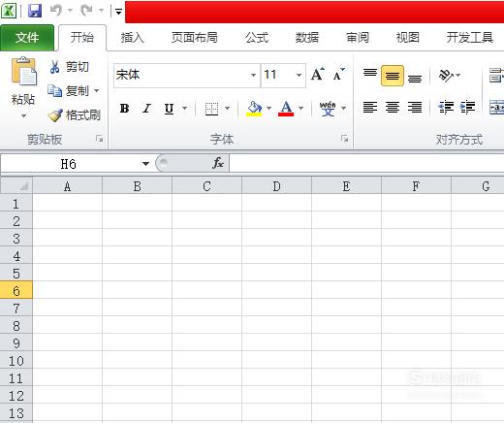Select all cells corner button
504x423 pixels.
tap(16, 185)
